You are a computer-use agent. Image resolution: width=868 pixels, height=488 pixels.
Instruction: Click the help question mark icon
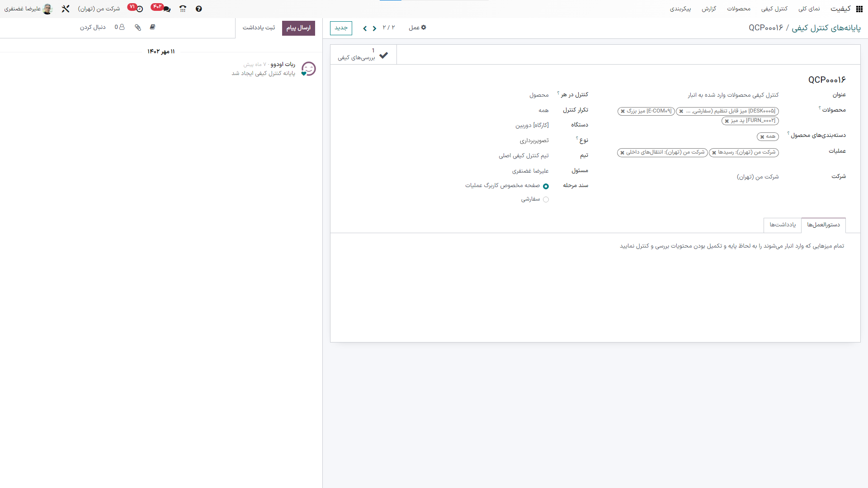pyautogui.click(x=199, y=9)
